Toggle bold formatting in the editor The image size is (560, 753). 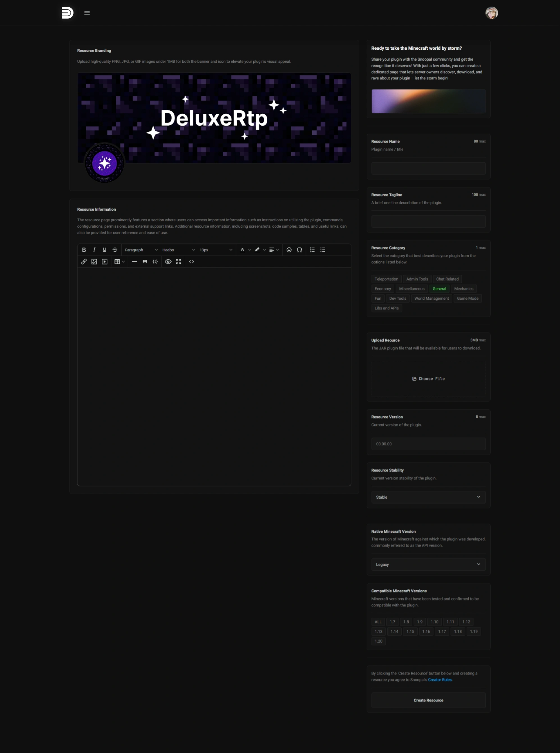click(x=84, y=250)
